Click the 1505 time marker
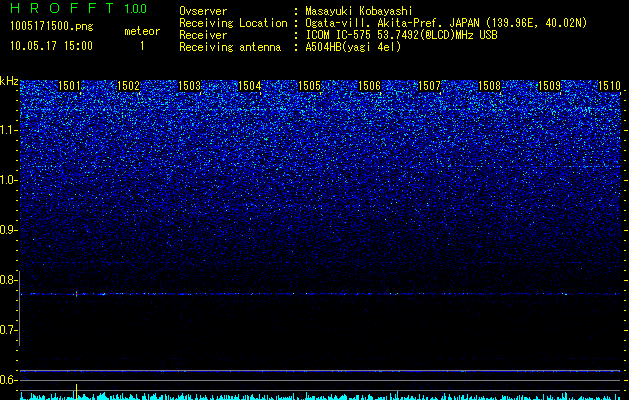Image resolution: width=629 pixels, height=400 pixels. click(309, 85)
